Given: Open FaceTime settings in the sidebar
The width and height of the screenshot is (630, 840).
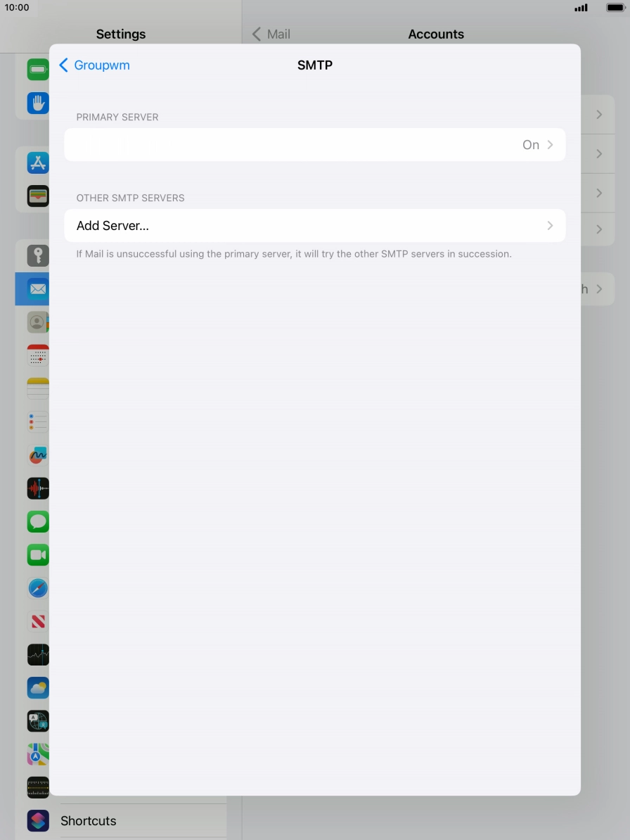Looking at the screenshot, I should coord(37,554).
